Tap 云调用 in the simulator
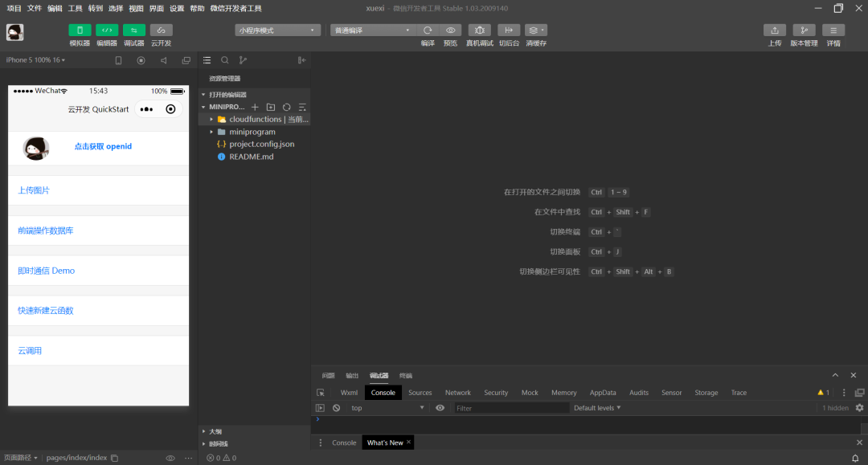 (x=30, y=350)
